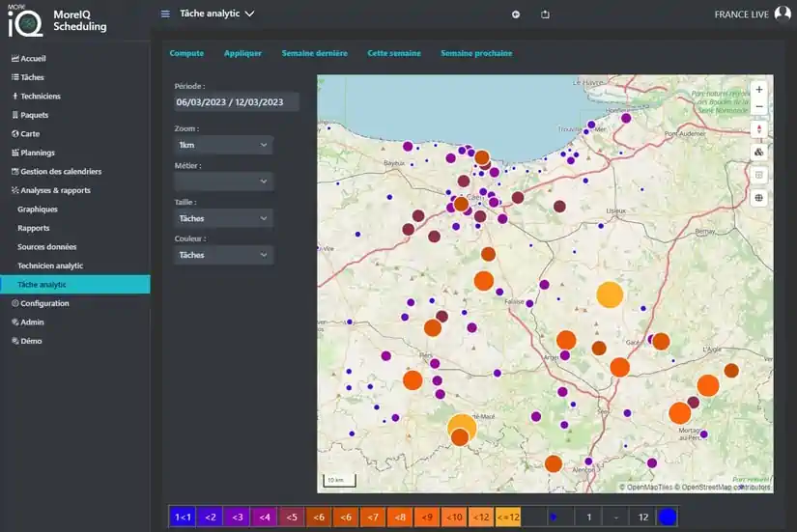
Task: Select Semaine prochaine
Action: [x=476, y=53]
